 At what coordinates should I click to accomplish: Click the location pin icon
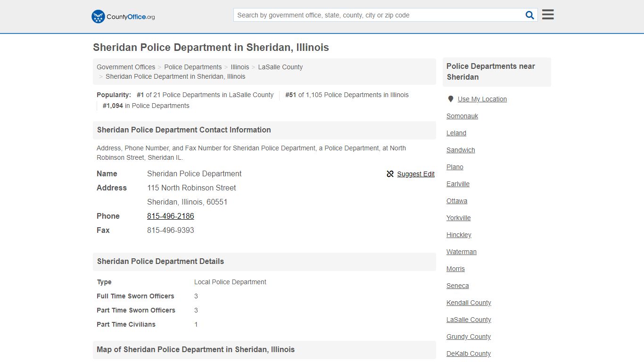(x=451, y=99)
